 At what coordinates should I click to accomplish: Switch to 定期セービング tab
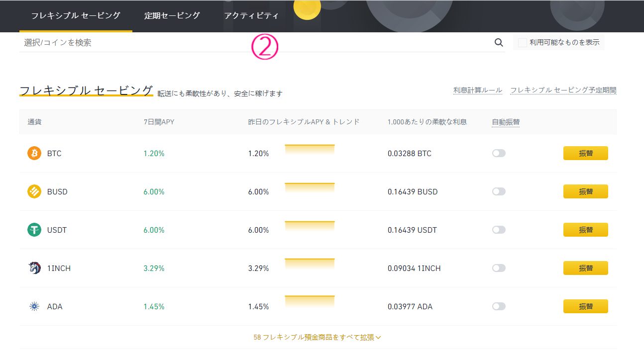(172, 15)
